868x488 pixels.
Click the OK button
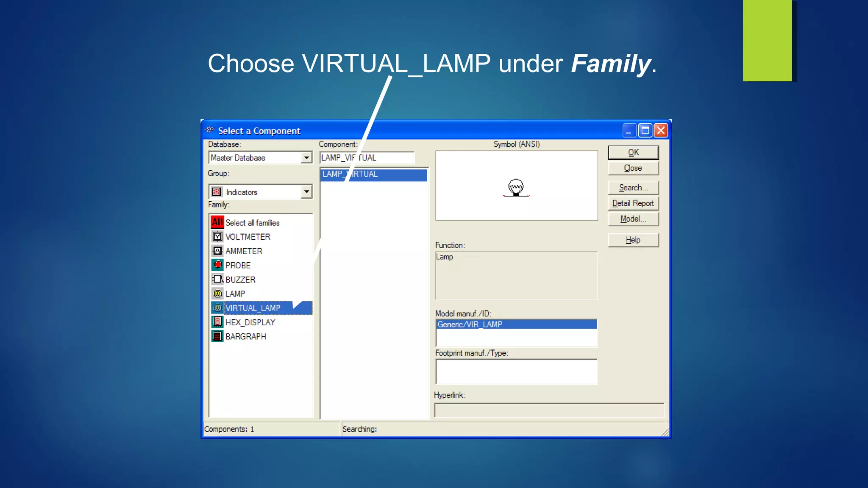[x=633, y=152]
